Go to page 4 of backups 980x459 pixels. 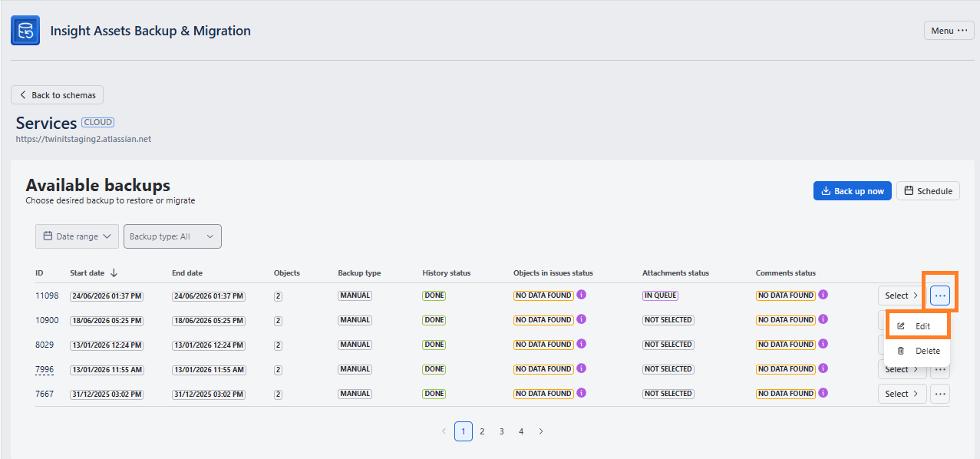coord(521,431)
